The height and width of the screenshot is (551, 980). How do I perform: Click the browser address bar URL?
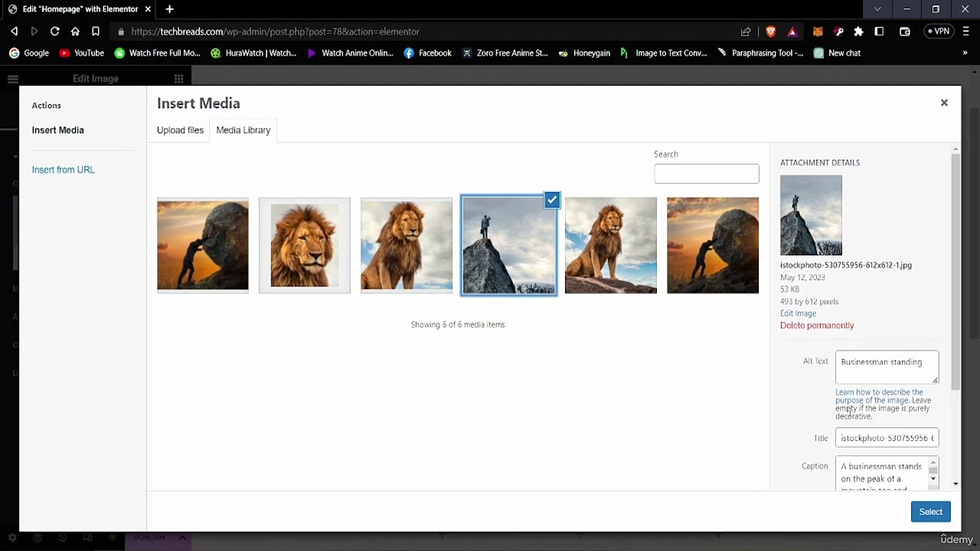pyautogui.click(x=275, y=31)
